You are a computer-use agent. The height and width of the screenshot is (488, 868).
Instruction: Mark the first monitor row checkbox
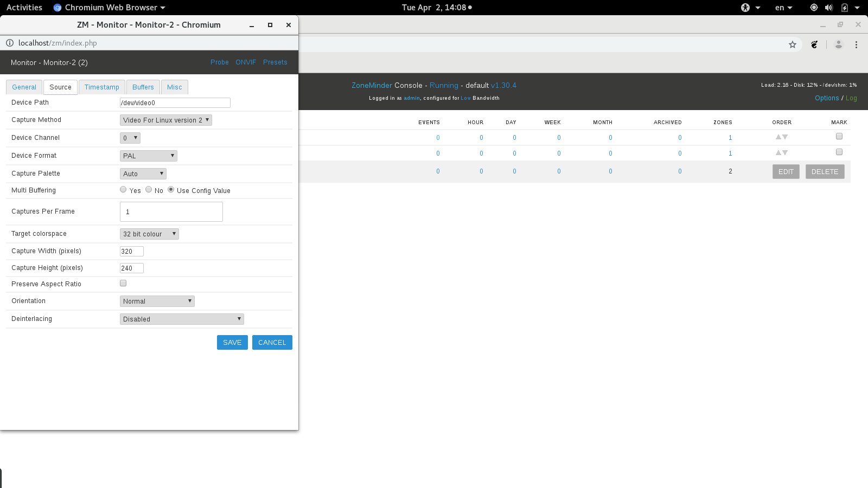click(x=839, y=136)
